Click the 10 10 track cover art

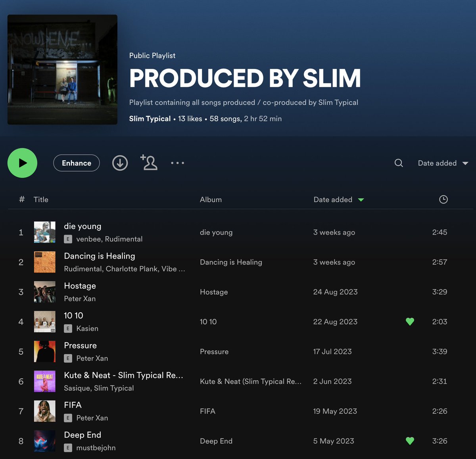pos(45,322)
